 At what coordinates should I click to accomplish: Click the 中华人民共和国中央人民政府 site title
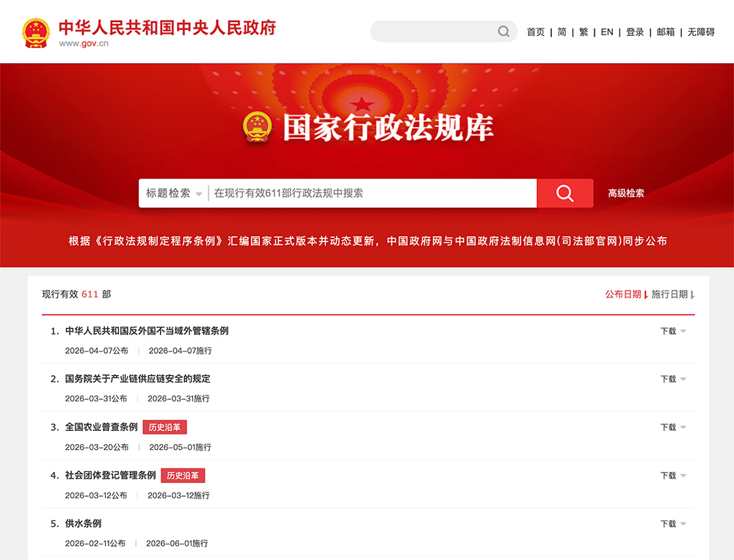tap(167, 28)
